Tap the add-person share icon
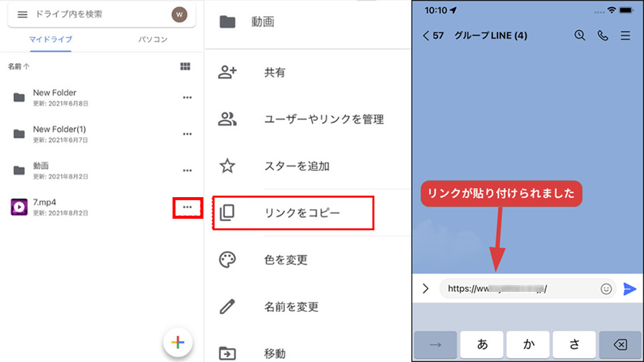The height and width of the screenshot is (362, 644). [227, 72]
